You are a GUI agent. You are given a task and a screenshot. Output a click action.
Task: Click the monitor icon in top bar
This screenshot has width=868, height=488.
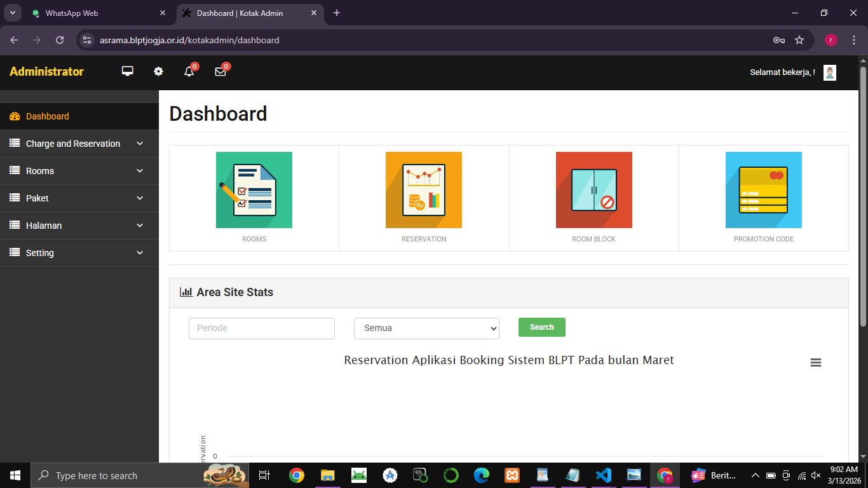coord(128,71)
